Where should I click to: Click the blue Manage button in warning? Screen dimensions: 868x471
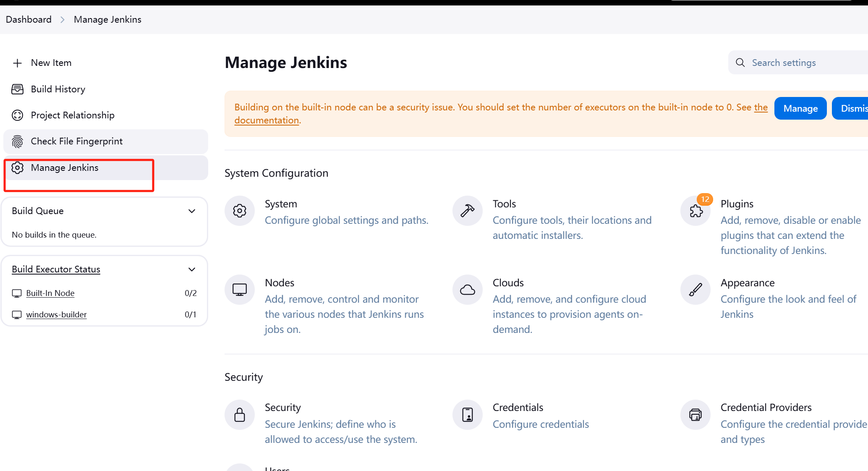[800, 108]
